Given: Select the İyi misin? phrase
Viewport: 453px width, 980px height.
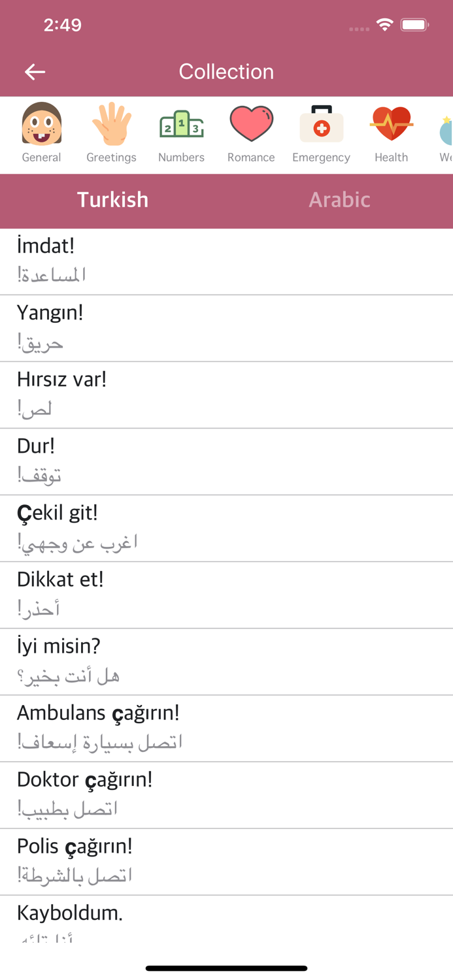Looking at the screenshot, I should 226,660.
